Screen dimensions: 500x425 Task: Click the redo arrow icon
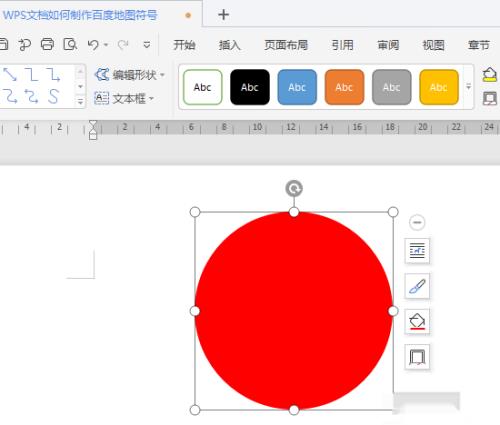tap(123, 45)
